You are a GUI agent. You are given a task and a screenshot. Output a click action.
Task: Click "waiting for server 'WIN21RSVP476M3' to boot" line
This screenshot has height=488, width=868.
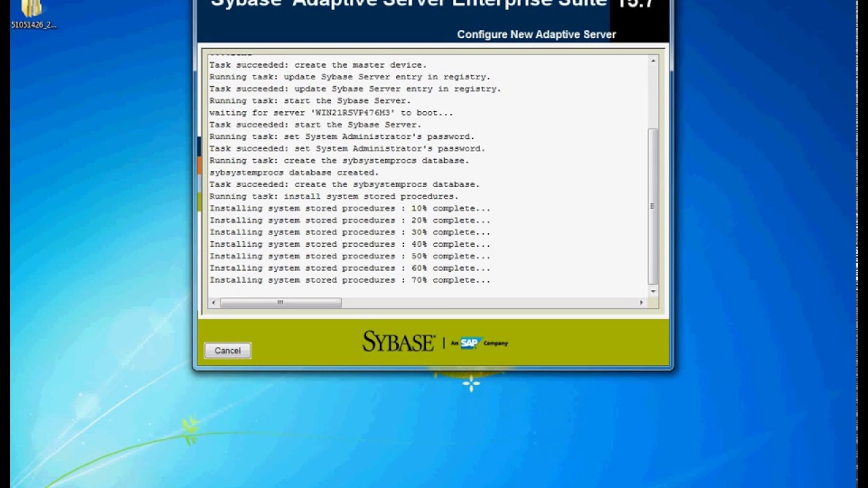331,113
